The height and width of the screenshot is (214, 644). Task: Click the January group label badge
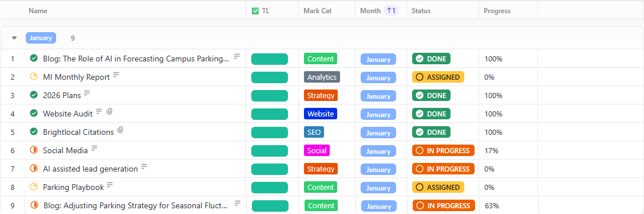click(x=41, y=38)
